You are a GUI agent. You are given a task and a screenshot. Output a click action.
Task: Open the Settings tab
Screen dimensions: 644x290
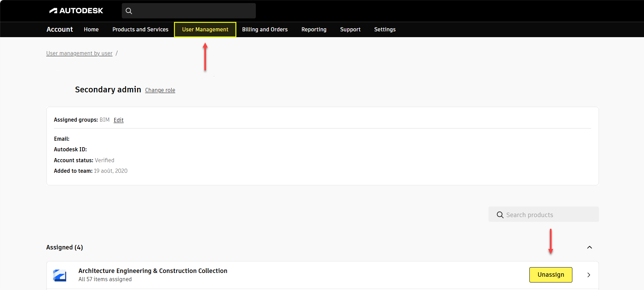click(x=385, y=29)
